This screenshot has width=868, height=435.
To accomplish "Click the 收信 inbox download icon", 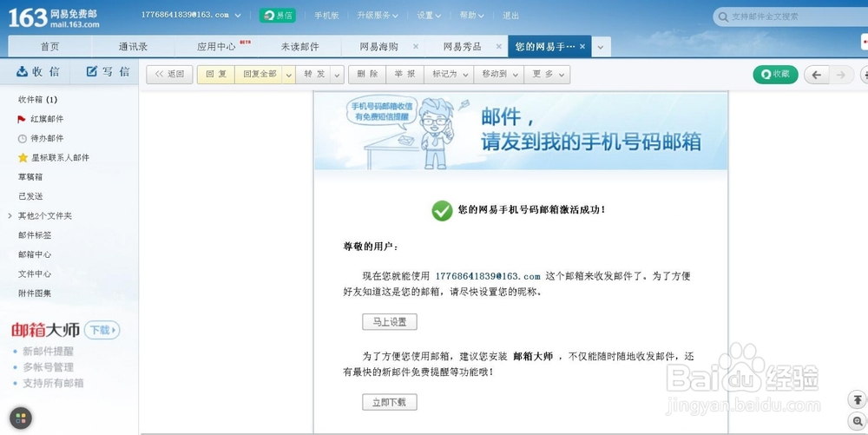I will click(x=23, y=71).
